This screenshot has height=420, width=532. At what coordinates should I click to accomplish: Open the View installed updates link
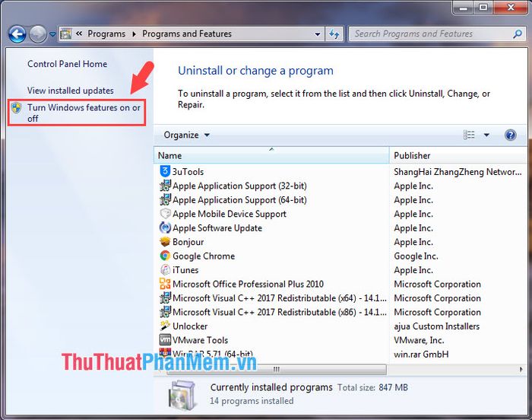(x=71, y=91)
